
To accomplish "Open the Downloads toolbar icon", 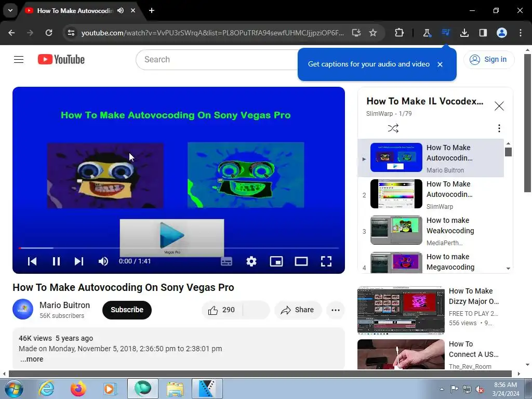I will tap(464, 33).
